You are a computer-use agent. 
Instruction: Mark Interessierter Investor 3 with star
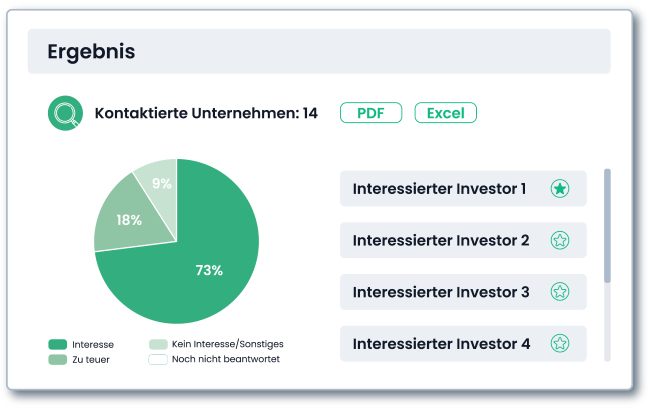point(560,292)
